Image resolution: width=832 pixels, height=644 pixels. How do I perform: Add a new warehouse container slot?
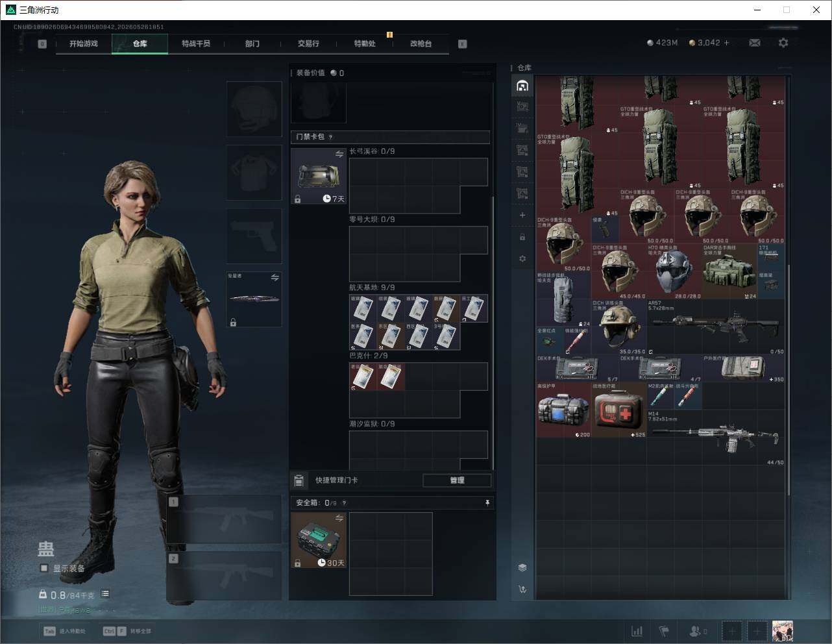pyautogui.click(x=522, y=215)
